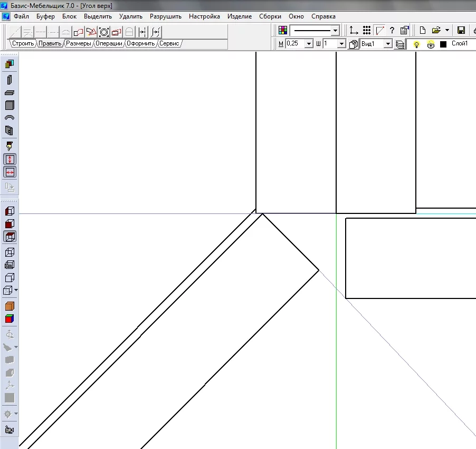Click the color palette icon in toolbar
476x449 pixels.
tap(283, 30)
